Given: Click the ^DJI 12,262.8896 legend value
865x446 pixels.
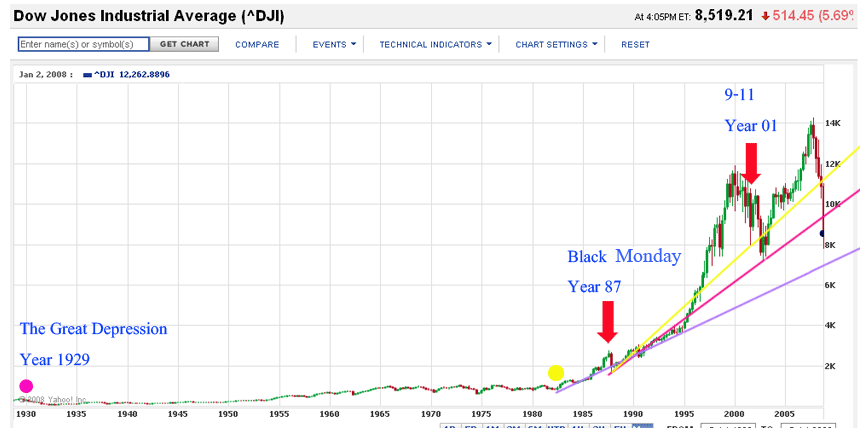Looking at the screenshot, I should [132, 74].
